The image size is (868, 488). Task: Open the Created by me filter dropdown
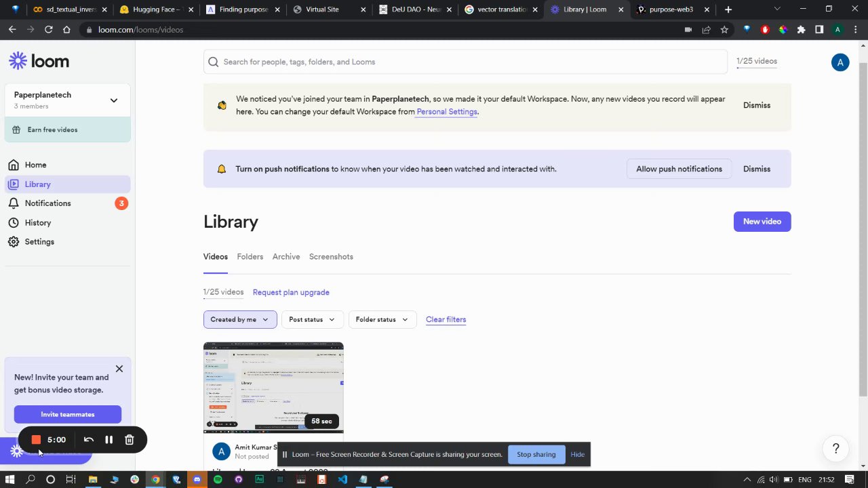pyautogui.click(x=239, y=319)
